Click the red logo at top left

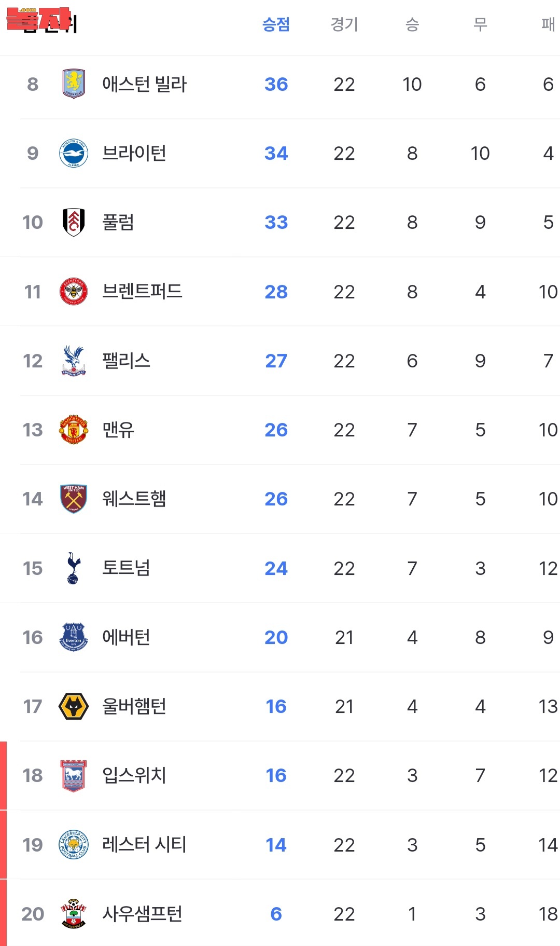[39, 19]
